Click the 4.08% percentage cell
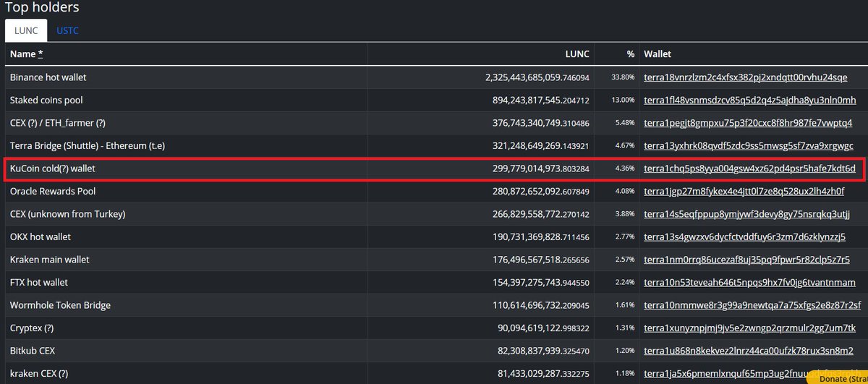Screen dimensions: 868x384 (x=626, y=192)
